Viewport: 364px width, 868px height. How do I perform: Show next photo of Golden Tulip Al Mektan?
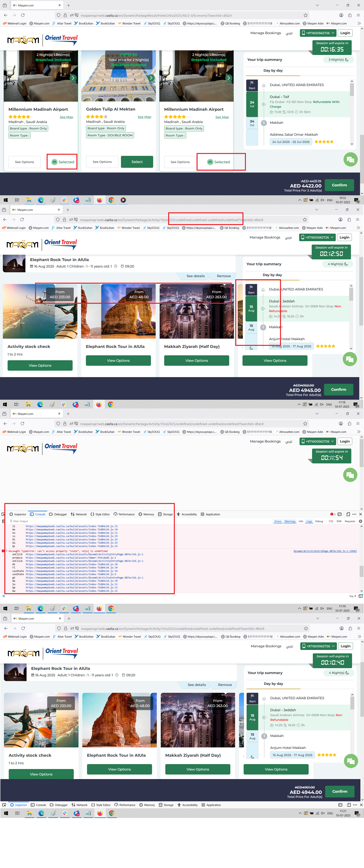tap(151, 78)
